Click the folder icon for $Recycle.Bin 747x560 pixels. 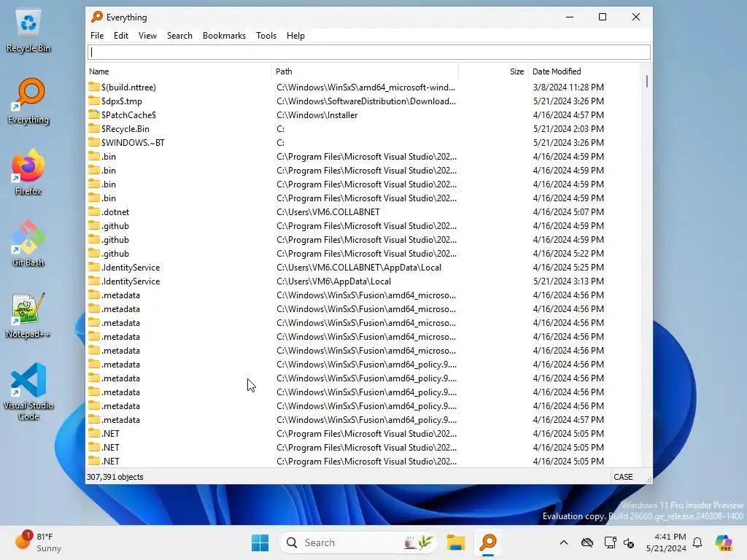coord(94,128)
